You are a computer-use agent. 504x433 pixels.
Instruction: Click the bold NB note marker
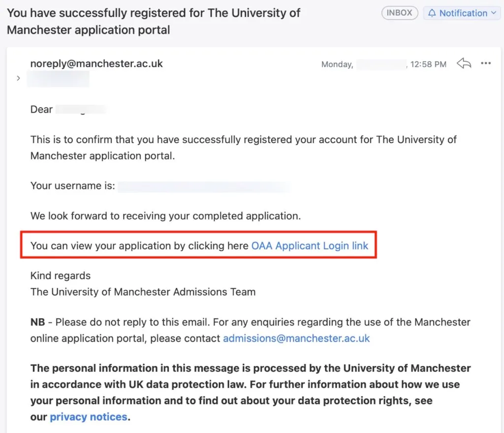click(37, 322)
